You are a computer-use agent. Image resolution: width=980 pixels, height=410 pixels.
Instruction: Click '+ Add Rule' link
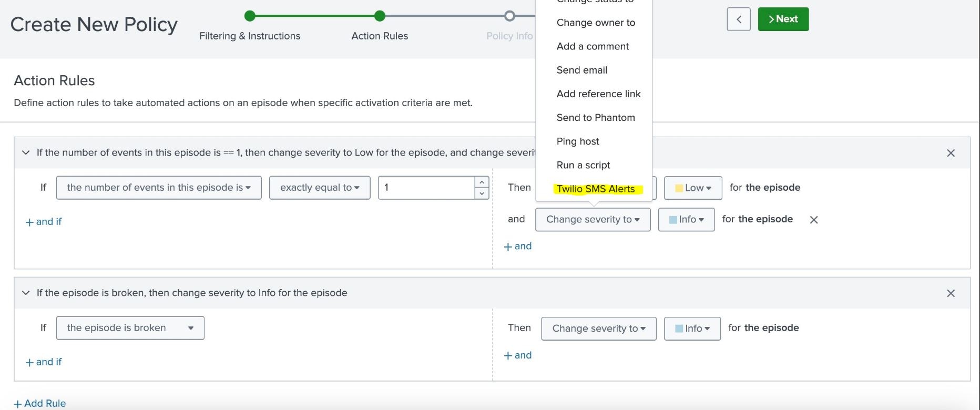click(x=40, y=403)
